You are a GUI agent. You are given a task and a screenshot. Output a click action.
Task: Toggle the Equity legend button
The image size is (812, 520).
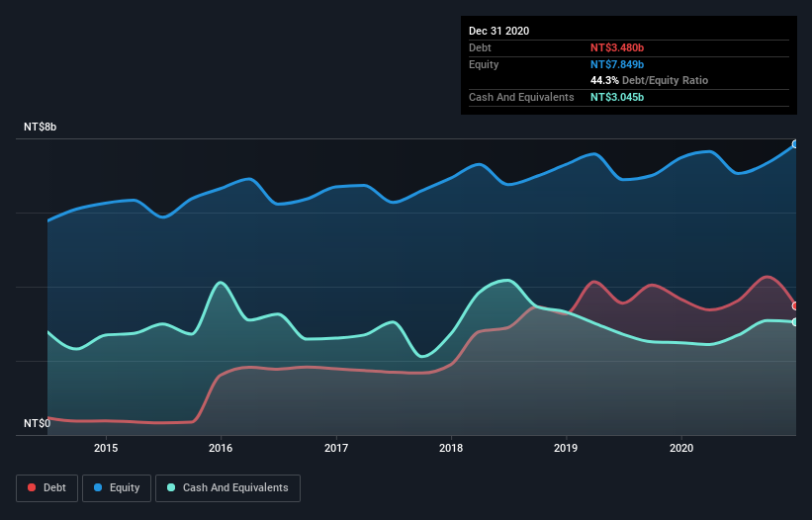pyautogui.click(x=117, y=488)
